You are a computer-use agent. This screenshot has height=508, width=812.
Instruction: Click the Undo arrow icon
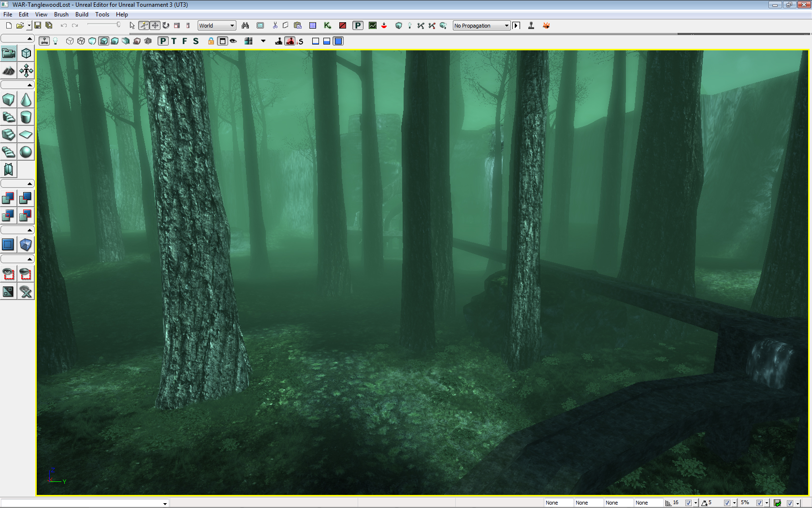(x=63, y=26)
